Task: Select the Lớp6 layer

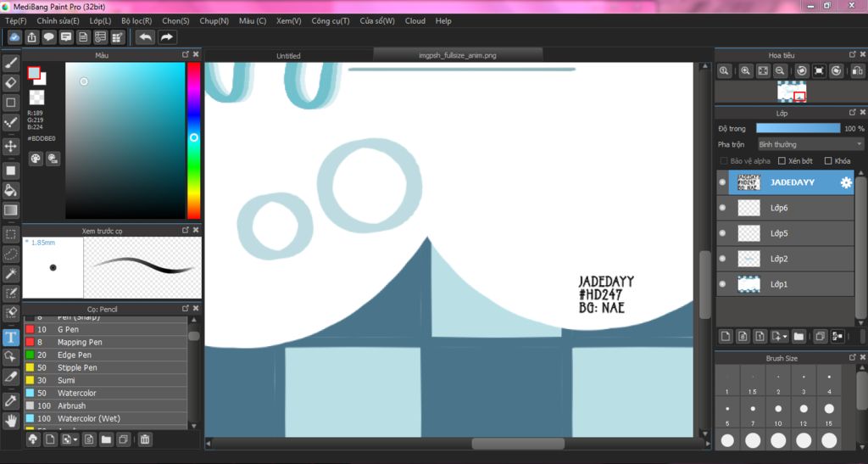Action: pos(792,208)
